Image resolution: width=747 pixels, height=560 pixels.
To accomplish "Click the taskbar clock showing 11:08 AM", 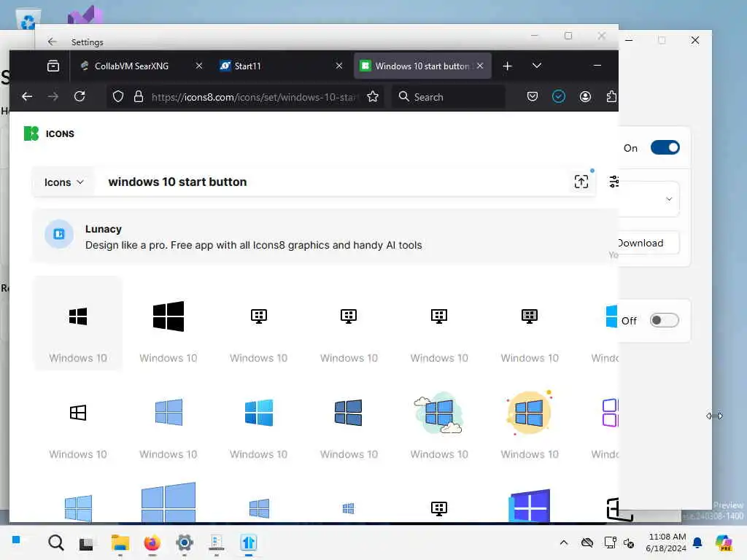I will click(666, 542).
